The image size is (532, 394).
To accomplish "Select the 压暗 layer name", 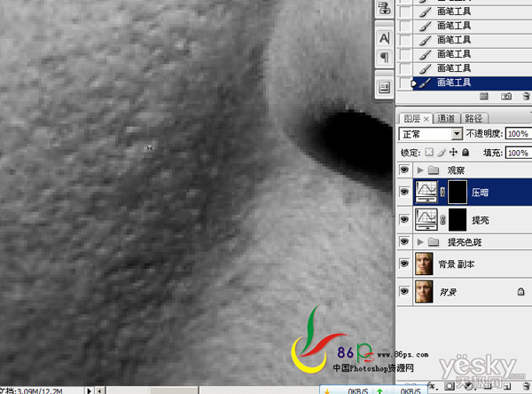I will point(480,193).
